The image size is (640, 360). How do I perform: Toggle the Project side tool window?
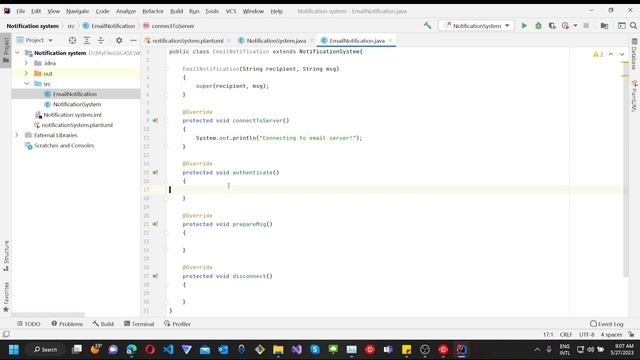coord(6,50)
